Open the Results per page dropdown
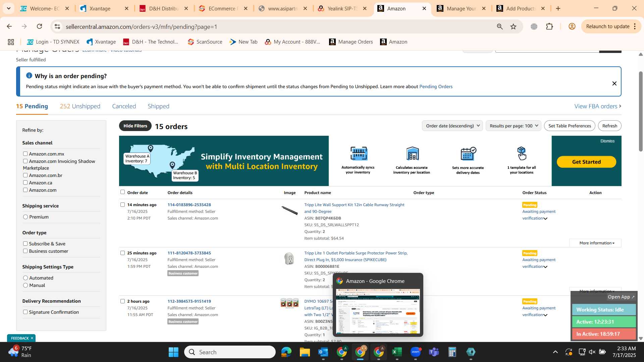 (x=513, y=126)
